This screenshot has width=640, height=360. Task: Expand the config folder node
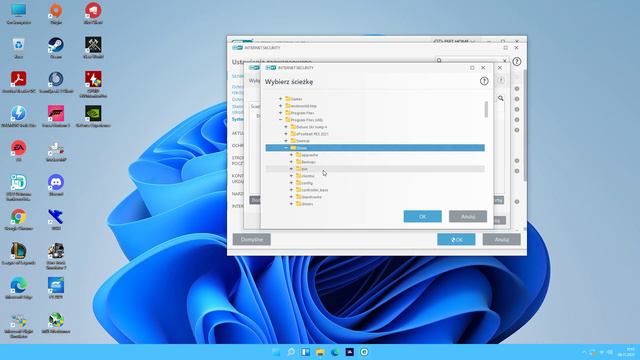pos(291,183)
